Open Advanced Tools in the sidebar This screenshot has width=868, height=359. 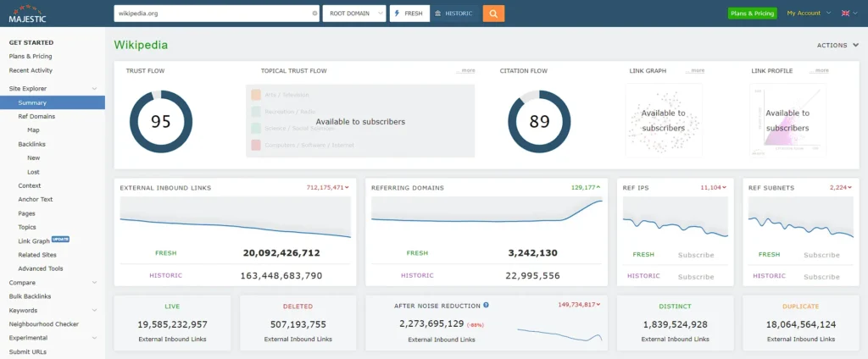(41, 268)
